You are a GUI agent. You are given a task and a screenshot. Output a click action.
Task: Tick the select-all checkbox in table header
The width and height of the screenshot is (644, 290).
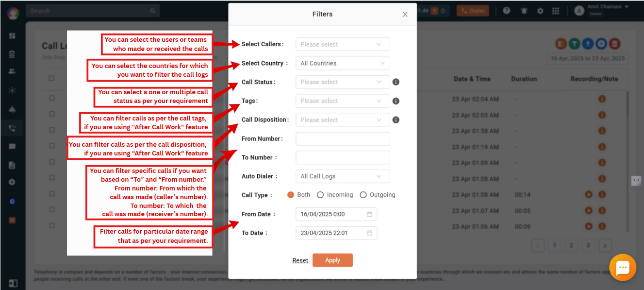51,78
